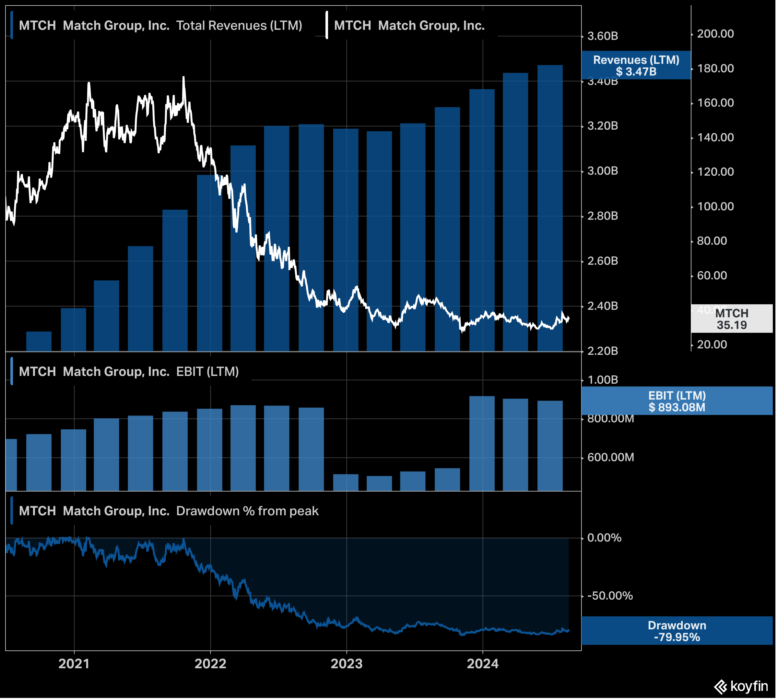Click the 200.00 price axis label
778x700 pixels.
click(715, 34)
